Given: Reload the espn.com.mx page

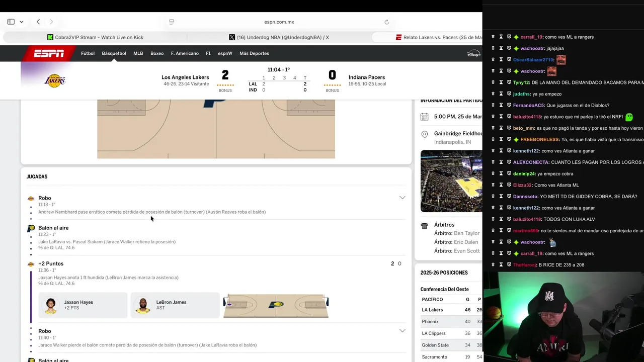Looking at the screenshot, I should 386,22.
